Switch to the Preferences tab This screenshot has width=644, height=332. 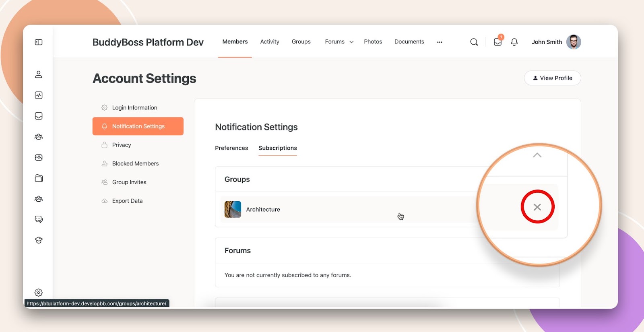[231, 148]
